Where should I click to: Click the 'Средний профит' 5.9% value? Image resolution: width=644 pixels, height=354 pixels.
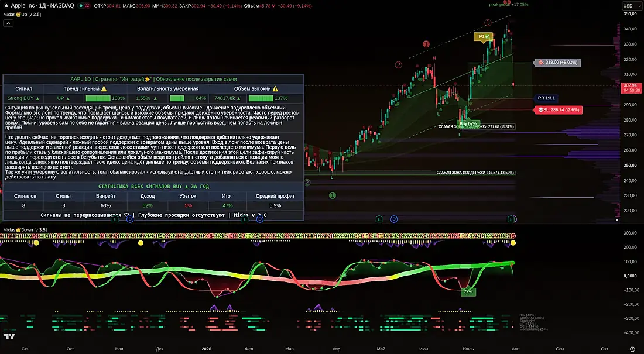click(275, 205)
